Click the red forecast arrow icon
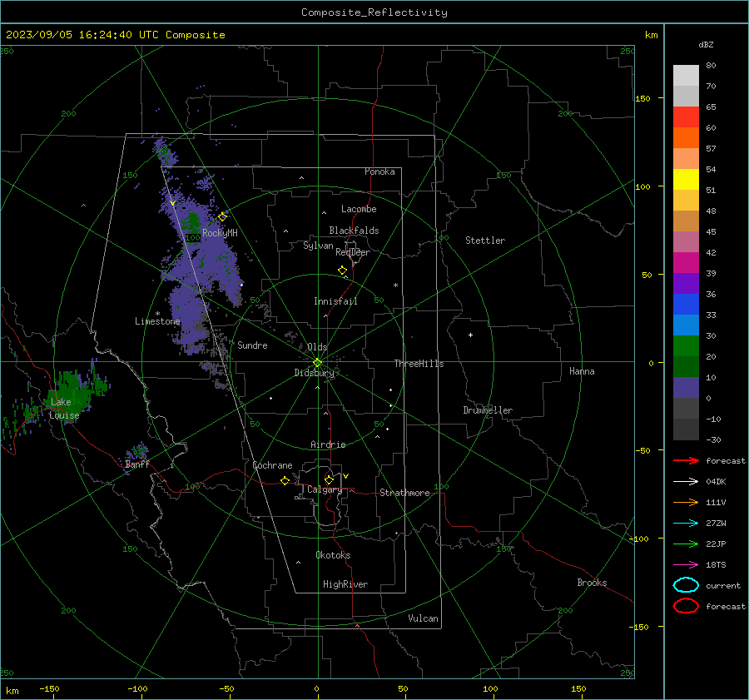749x700 pixels. tap(686, 460)
